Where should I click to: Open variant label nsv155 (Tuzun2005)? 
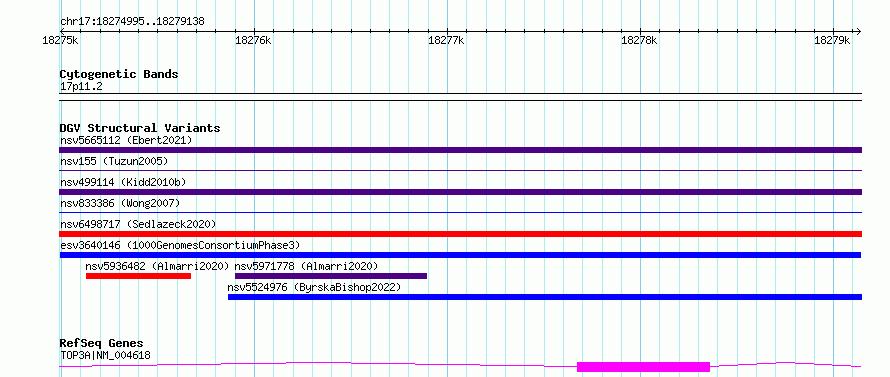(114, 161)
